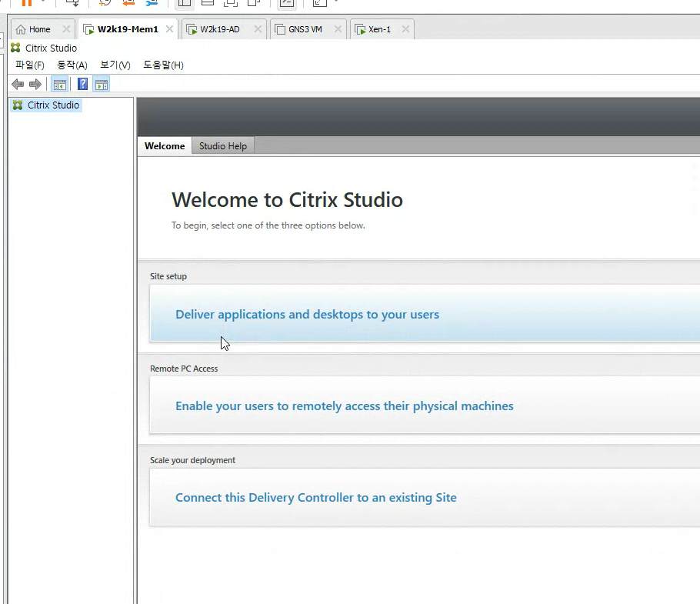Click the Citrix Studio icon in the title bar
The image size is (700, 604).
(x=15, y=48)
